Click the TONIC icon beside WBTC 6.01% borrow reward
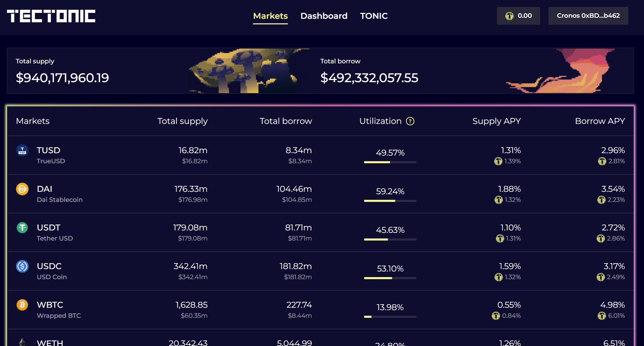The image size is (644, 346). click(x=601, y=316)
